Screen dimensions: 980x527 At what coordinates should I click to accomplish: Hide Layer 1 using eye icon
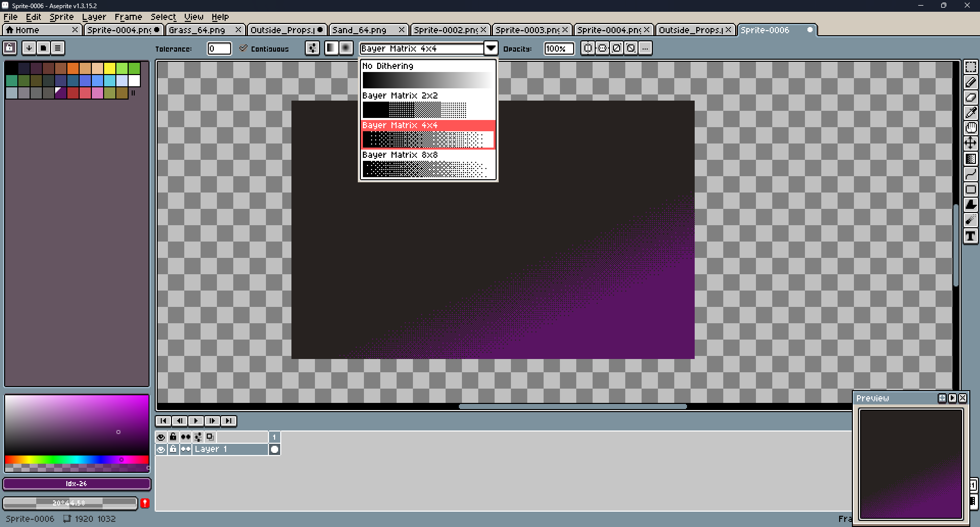tap(161, 449)
